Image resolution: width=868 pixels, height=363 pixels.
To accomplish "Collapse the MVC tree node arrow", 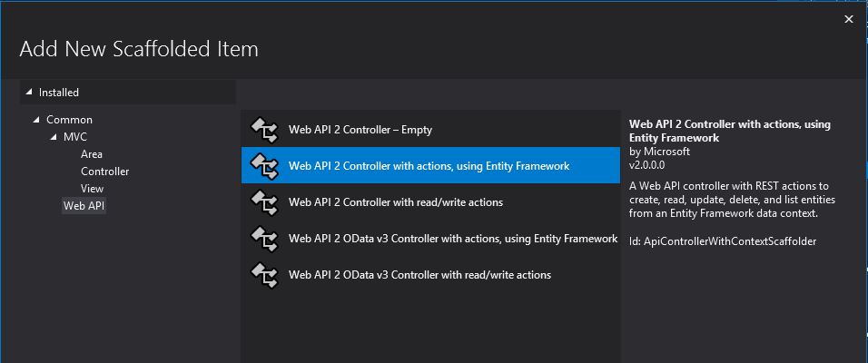I will (54, 137).
